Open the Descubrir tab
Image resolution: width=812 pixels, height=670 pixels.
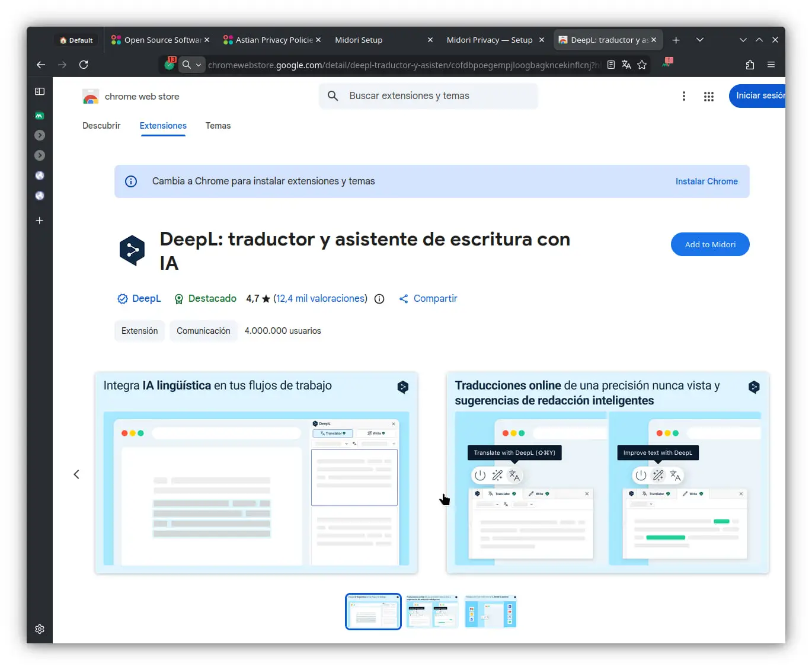[x=101, y=126]
